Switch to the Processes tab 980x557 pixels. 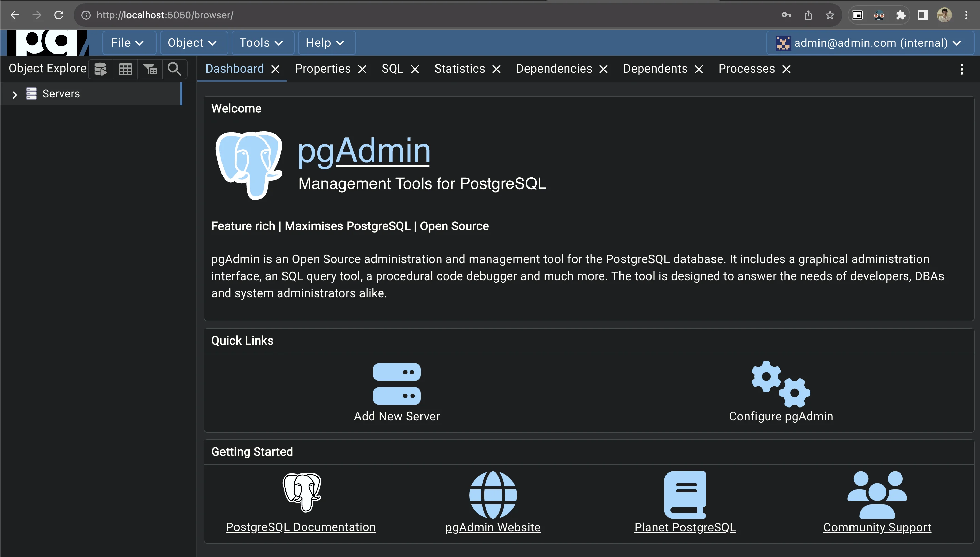click(x=746, y=69)
